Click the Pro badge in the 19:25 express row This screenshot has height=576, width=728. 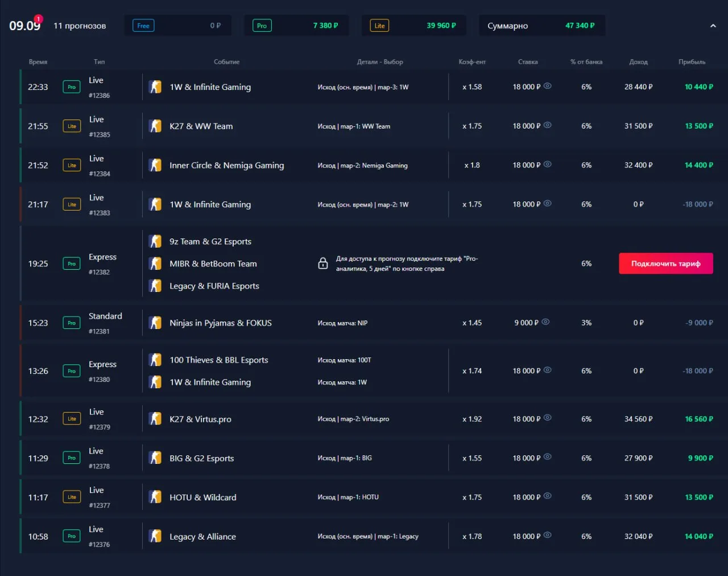[72, 264]
